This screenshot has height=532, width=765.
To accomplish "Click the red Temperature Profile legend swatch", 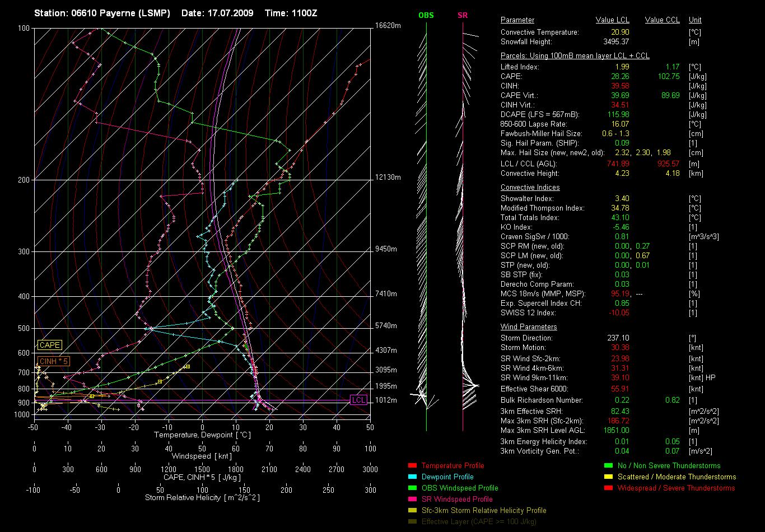I will coord(413,465).
